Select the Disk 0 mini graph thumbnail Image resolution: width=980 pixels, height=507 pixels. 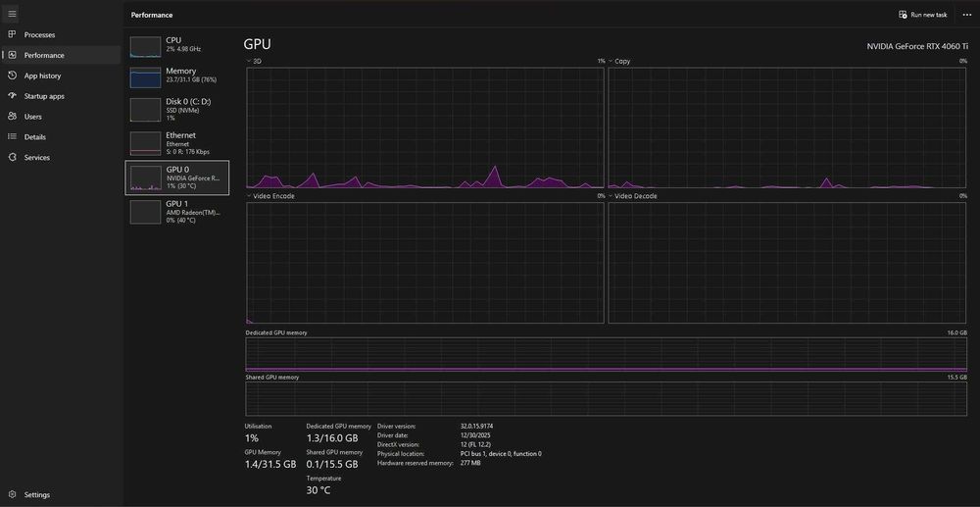(145, 110)
